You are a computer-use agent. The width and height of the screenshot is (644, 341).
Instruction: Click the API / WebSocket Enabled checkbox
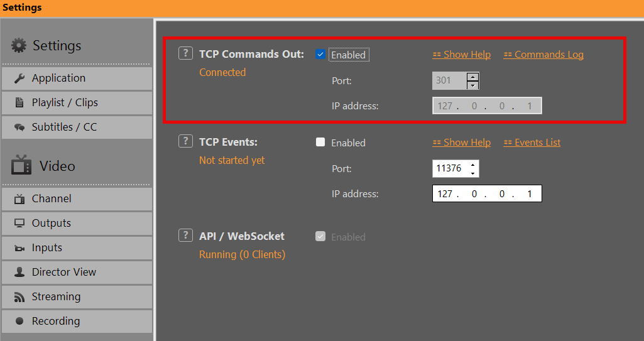[x=320, y=237]
